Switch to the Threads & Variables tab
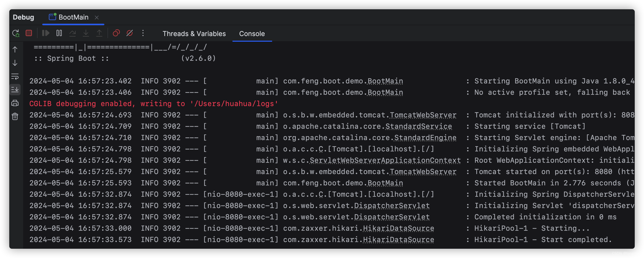 click(194, 33)
